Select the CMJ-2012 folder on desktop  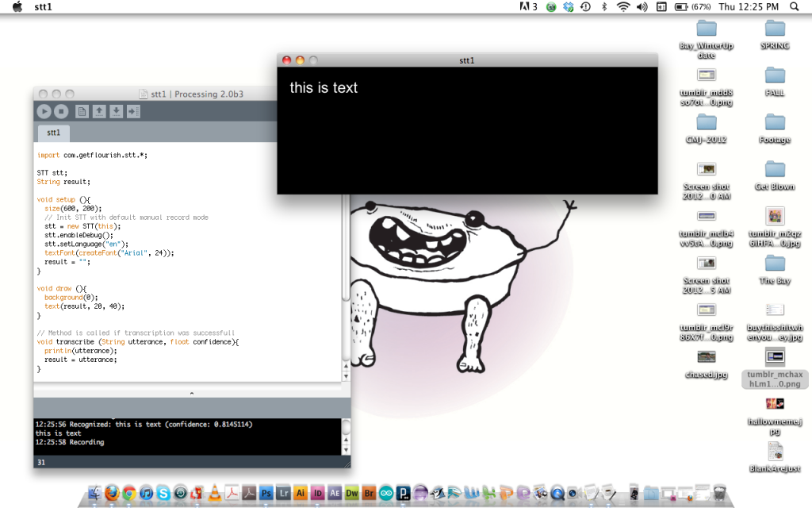(x=707, y=129)
